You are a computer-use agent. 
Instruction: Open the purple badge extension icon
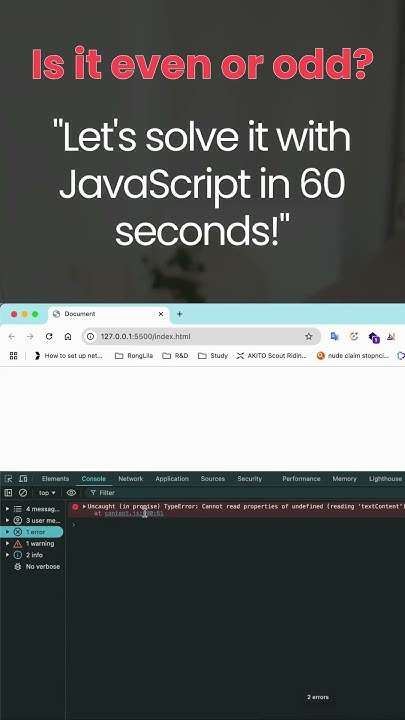[x=374, y=338]
